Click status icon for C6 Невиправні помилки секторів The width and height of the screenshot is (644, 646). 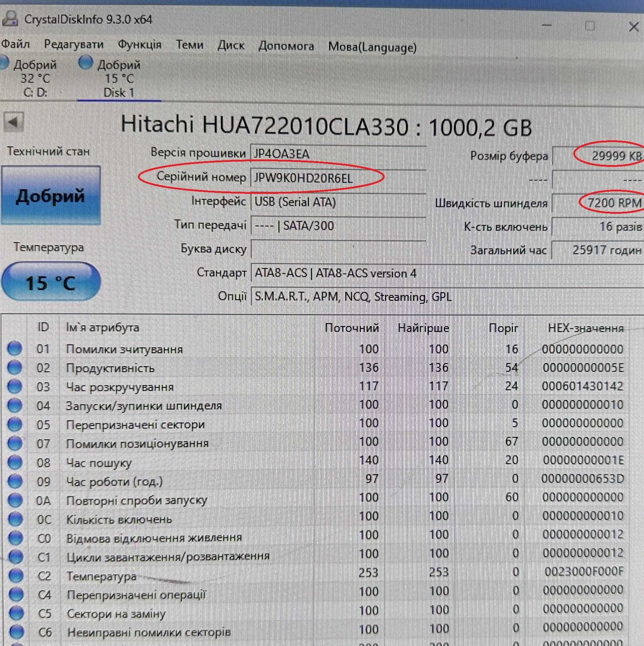click(x=17, y=631)
